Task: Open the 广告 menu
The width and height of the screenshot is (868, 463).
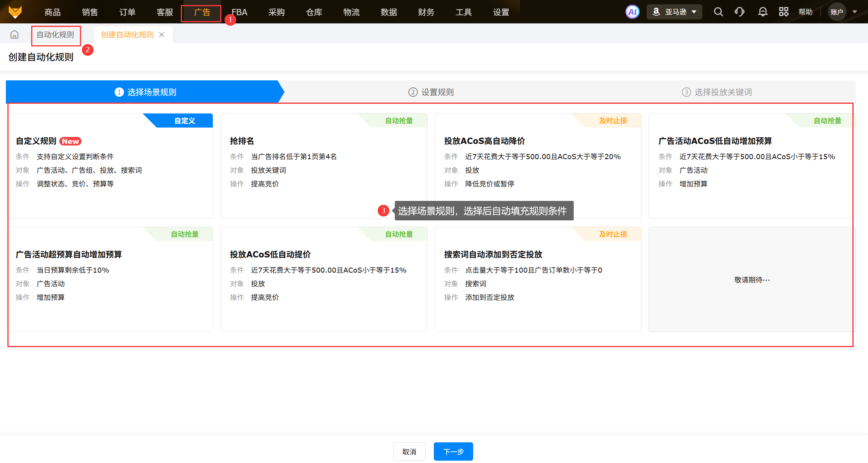Action: coord(202,12)
